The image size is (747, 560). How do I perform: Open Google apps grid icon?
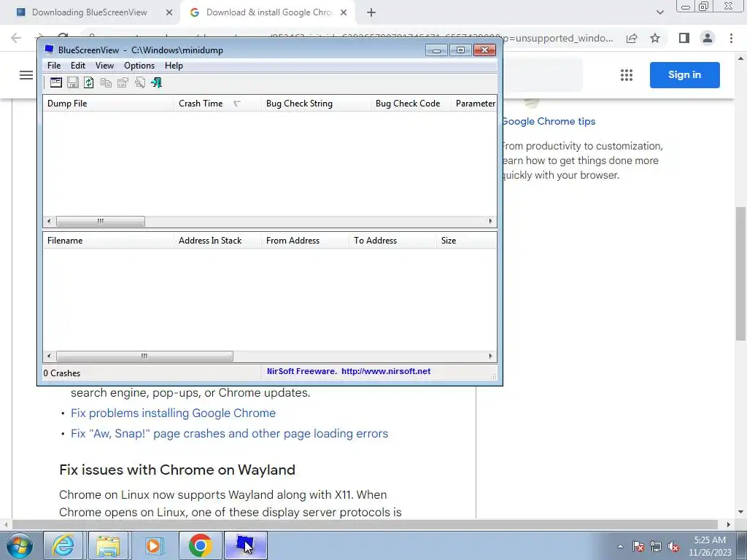tap(627, 75)
